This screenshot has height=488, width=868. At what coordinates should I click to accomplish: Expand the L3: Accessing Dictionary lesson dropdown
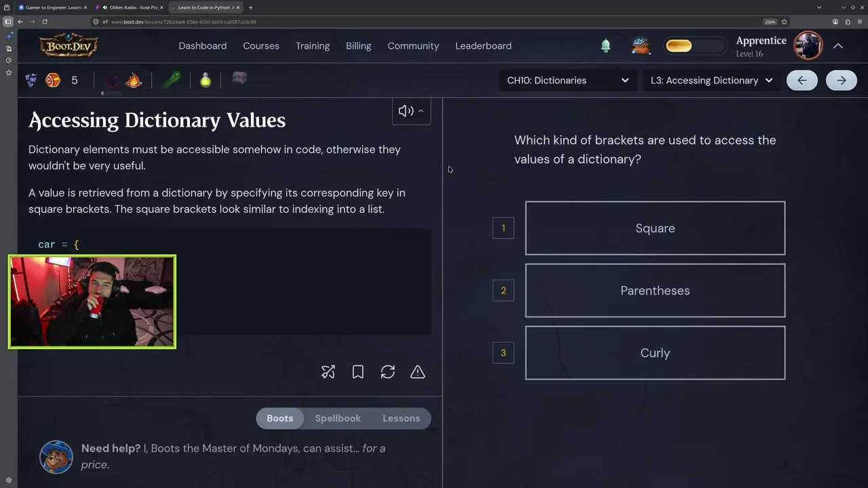(x=711, y=81)
